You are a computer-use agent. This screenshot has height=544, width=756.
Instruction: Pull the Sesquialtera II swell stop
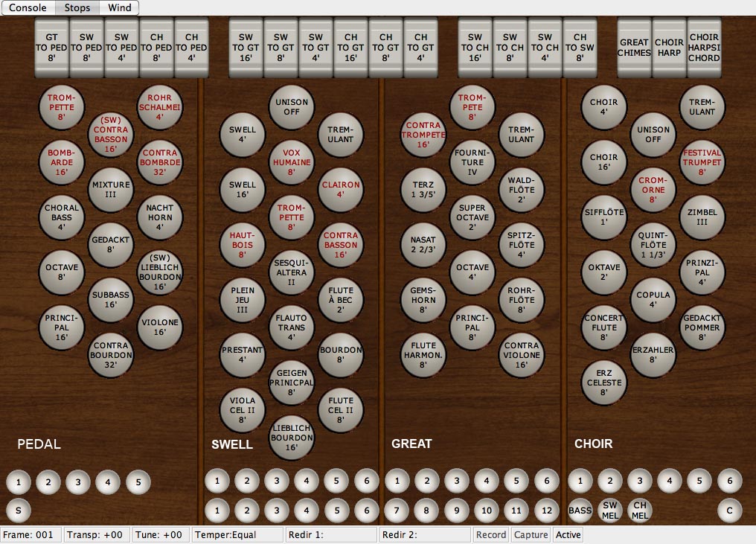click(x=292, y=272)
